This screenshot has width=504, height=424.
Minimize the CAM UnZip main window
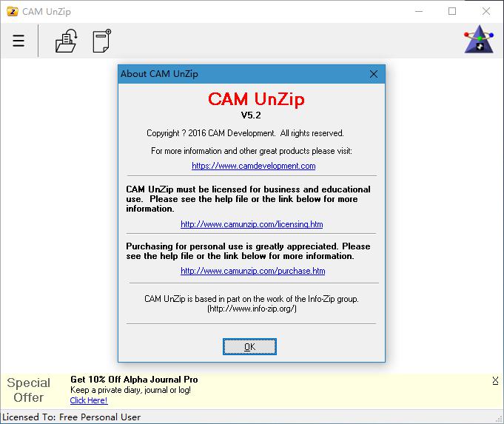point(419,12)
